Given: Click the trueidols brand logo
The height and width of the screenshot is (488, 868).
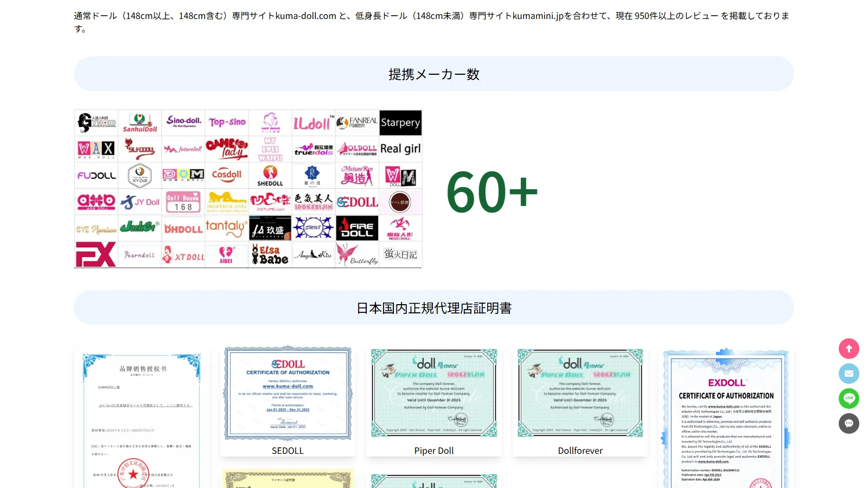Looking at the screenshot, I should pyautogui.click(x=314, y=149).
